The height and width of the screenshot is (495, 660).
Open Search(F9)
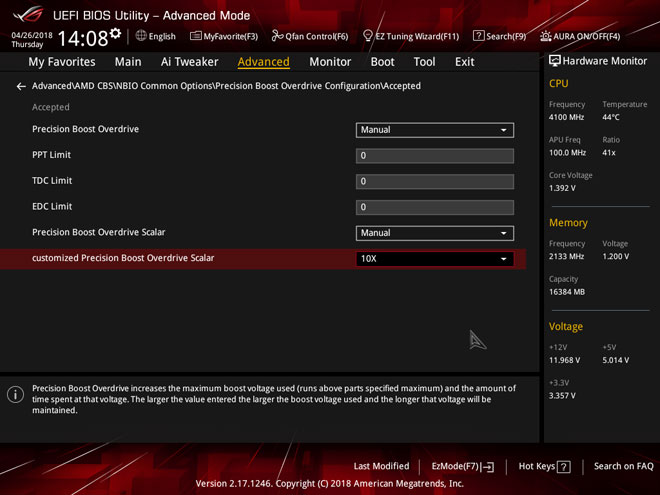pyautogui.click(x=500, y=36)
